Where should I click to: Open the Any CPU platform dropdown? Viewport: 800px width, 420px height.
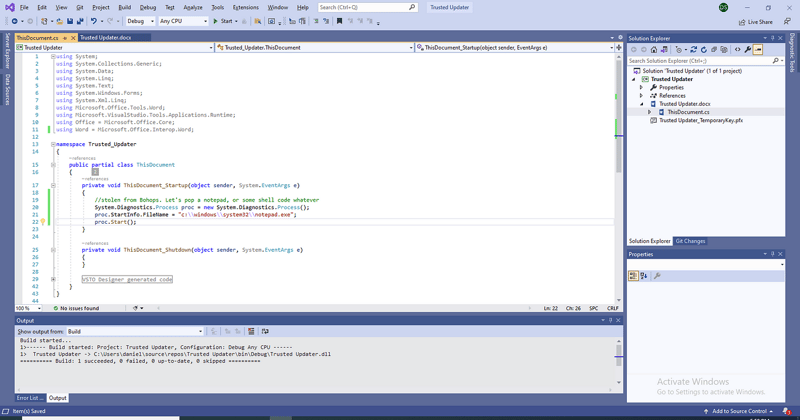pyautogui.click(x=183, y=21)
